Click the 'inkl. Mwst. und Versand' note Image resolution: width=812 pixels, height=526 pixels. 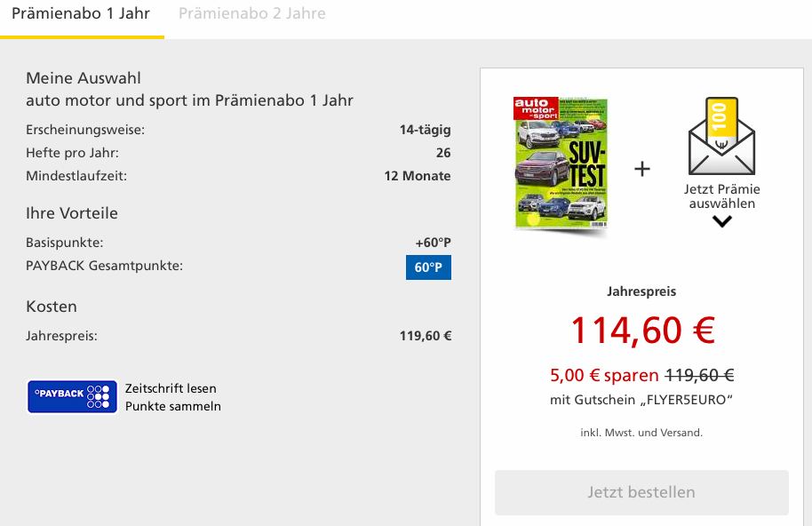(641, 433)
